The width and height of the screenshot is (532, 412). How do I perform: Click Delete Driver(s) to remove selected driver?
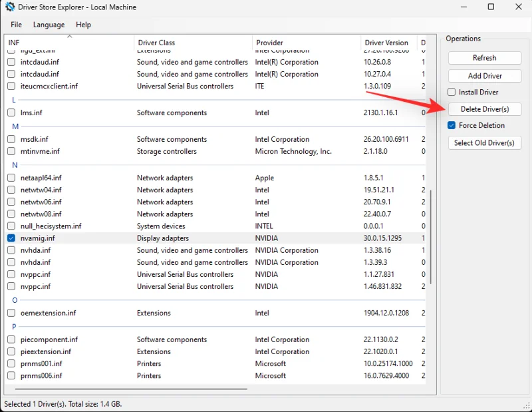[484, 109]
